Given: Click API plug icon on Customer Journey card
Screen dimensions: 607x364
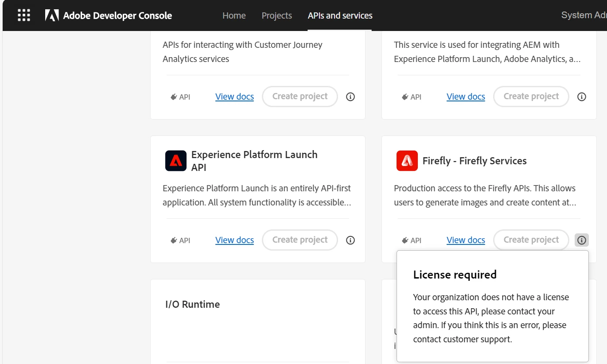Looking at the screenshot, I should [174, 97].
